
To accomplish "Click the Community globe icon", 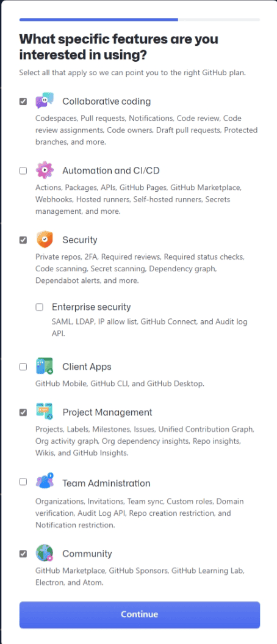I will 45,553.
